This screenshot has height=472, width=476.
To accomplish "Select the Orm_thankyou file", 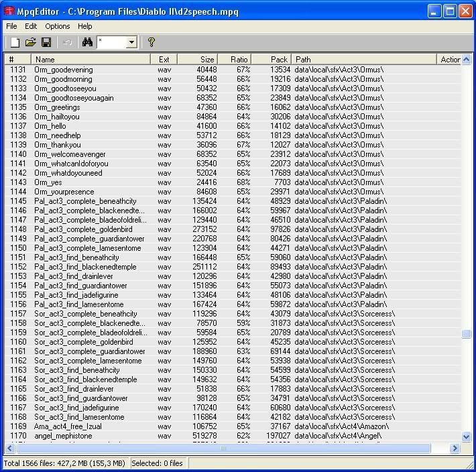I will pos(58,145).
